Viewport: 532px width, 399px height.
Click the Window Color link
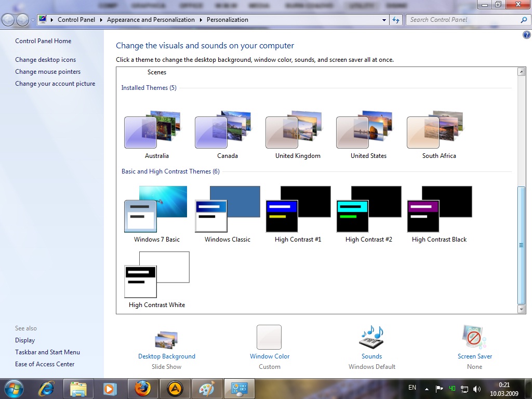pyautogui.click(x=270, y=356)
